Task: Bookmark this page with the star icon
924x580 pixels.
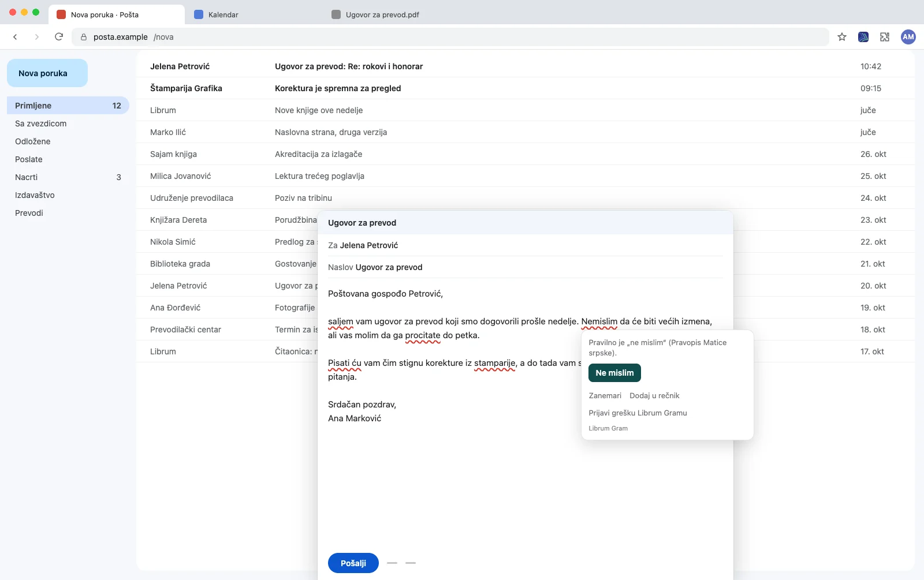Action: 842,37
